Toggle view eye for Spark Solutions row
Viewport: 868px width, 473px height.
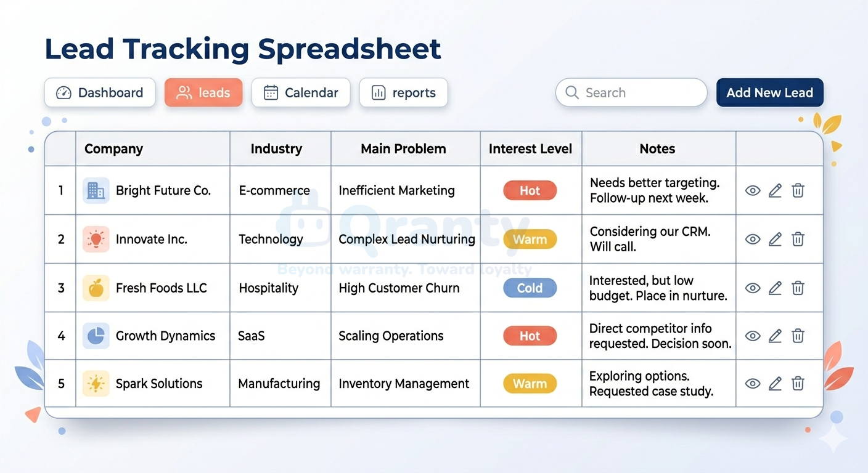point(753,384)
